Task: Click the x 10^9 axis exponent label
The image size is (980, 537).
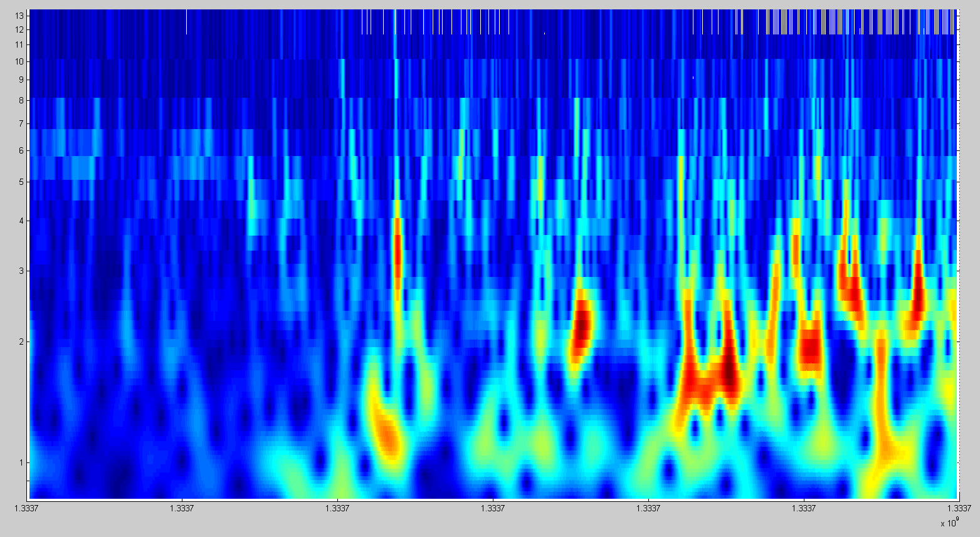Action: click(x=949, y=521)
